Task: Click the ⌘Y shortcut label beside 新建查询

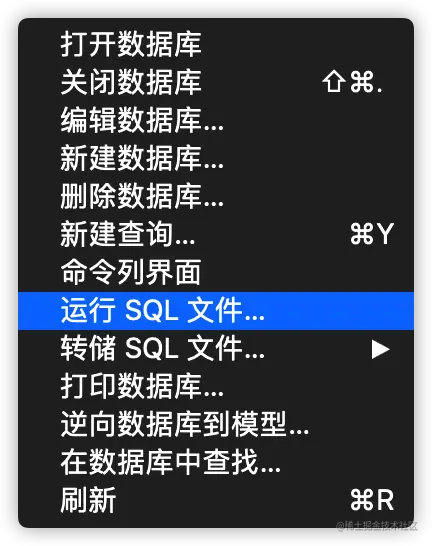Action: point(372,234)
